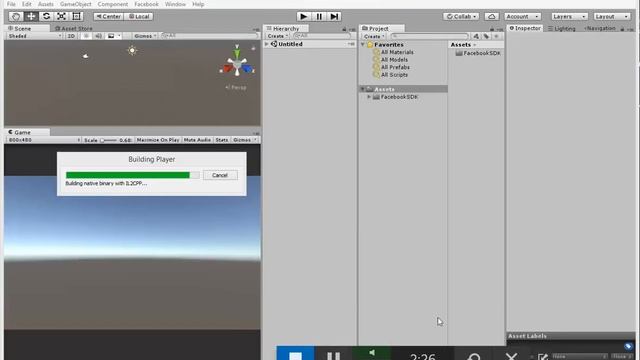Click the Scene search field
The image size is (640, 360).
[210, 36]
